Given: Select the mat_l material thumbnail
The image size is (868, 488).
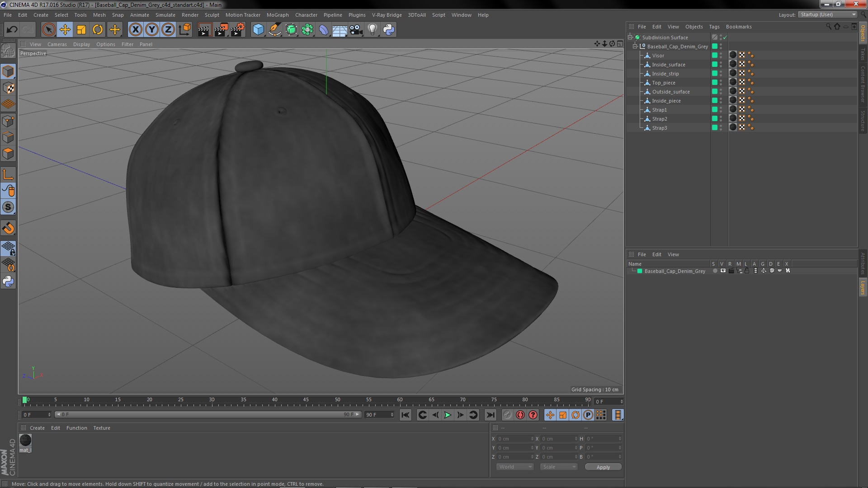Looking at the screenshot, I should click(x=25, y=440).
